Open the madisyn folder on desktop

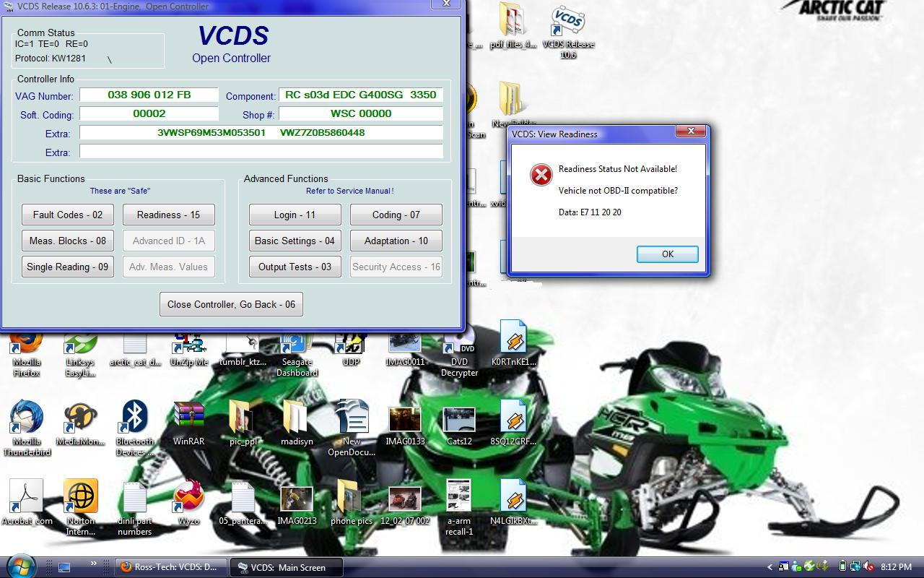[x=297, y=423]
